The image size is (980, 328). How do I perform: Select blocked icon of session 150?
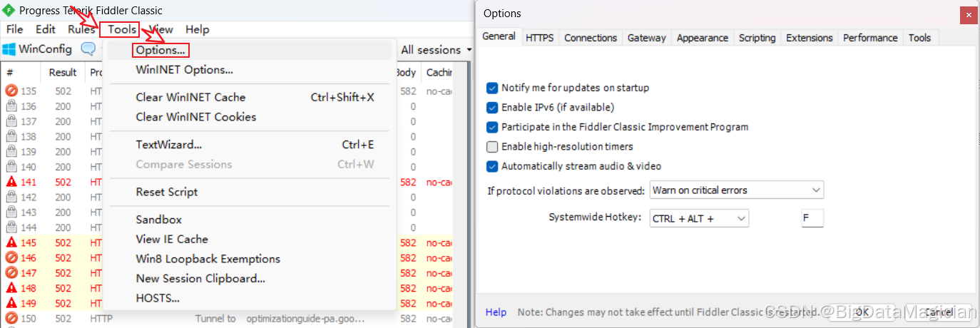11,318
